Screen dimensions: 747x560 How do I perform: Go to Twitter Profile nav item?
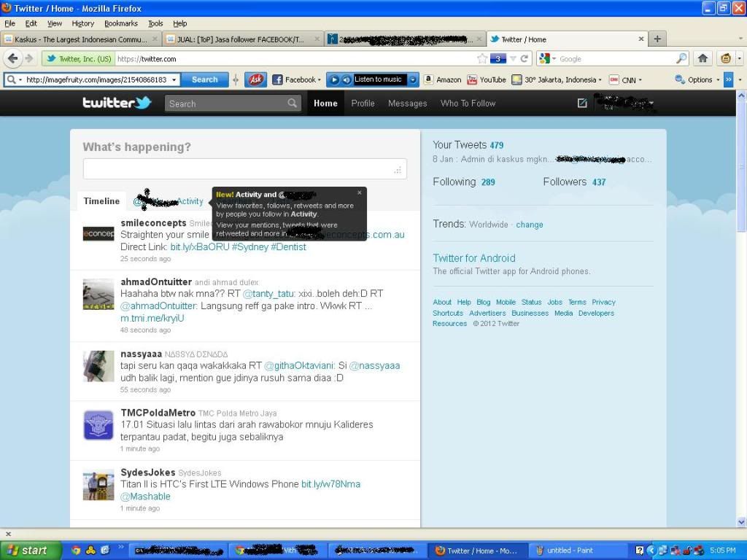363,103
